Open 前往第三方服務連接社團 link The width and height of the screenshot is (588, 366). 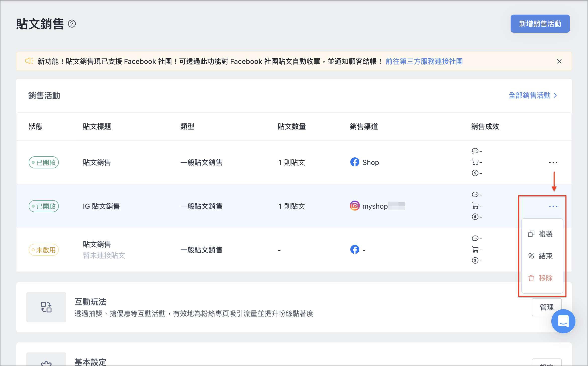424,62
